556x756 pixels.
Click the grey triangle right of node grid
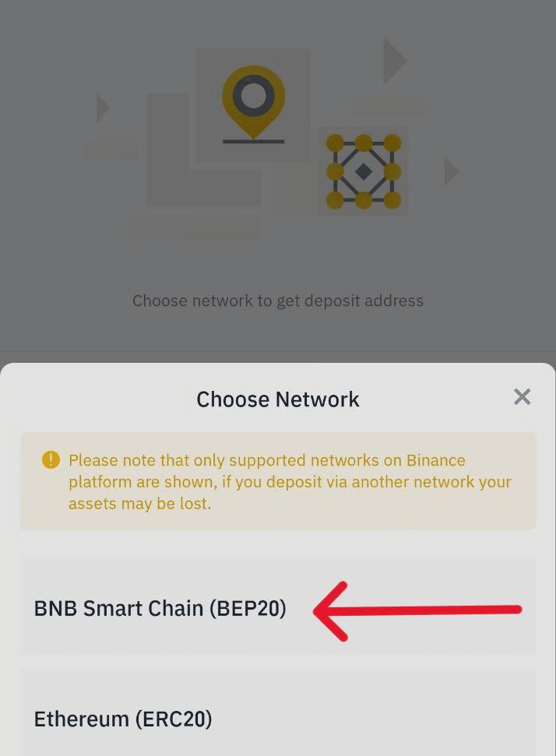(451, 171)
